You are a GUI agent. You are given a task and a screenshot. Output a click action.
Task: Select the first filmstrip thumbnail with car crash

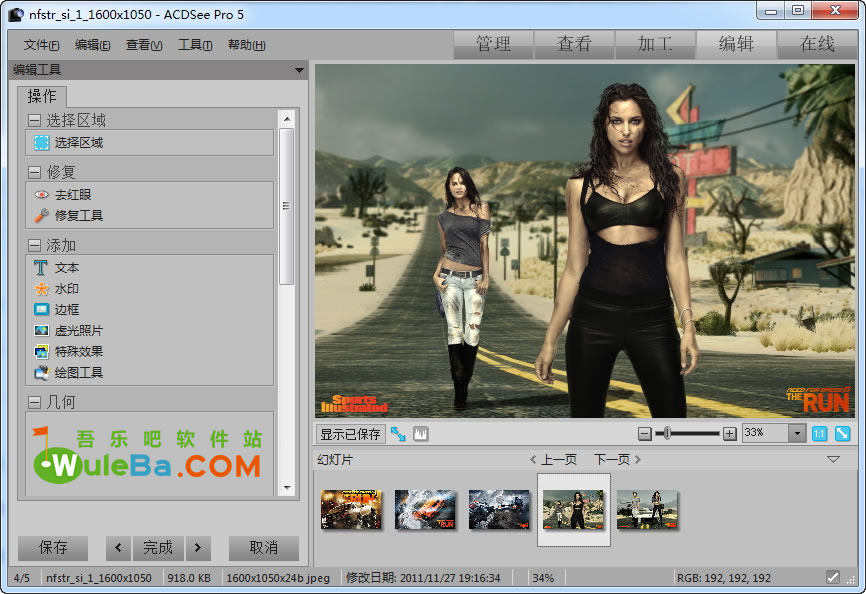[351, 510]
